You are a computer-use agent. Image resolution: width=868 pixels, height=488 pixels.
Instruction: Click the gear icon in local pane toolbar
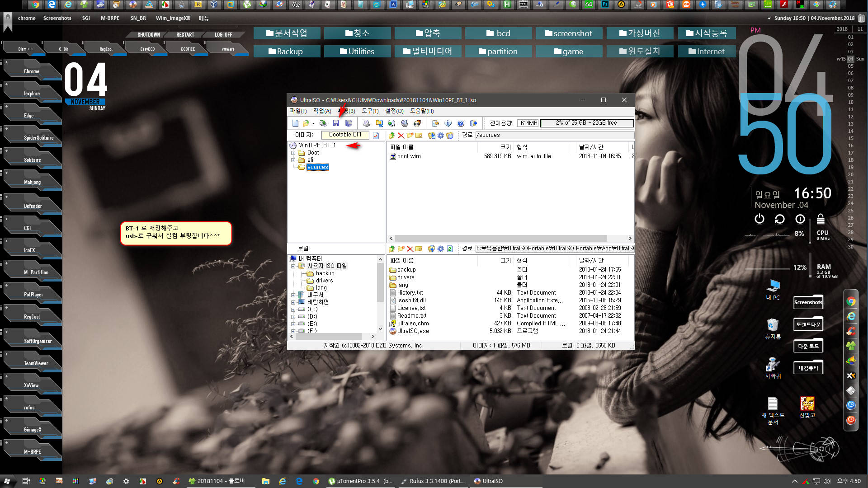[x=440, y=249]
